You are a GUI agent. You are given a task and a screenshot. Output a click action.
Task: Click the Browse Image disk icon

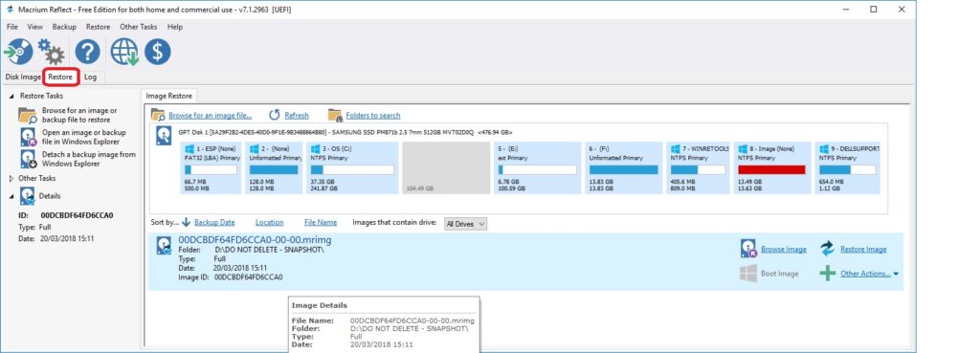(748, 249)
